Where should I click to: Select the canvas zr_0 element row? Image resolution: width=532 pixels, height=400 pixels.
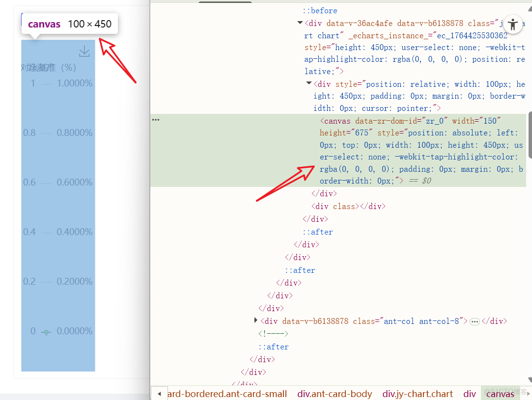[338, 151]
